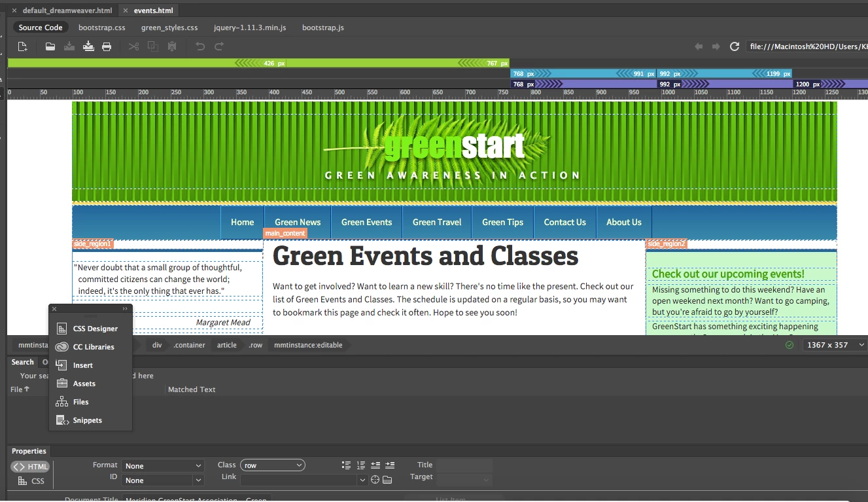Click the Blockquote indent icon
The height and width of the screenshot is (502, 868).
click(x=390, y=465)
